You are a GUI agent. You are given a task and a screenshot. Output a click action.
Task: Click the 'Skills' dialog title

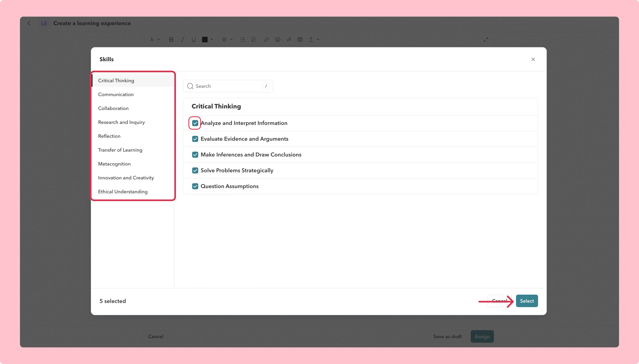(107, 59)
